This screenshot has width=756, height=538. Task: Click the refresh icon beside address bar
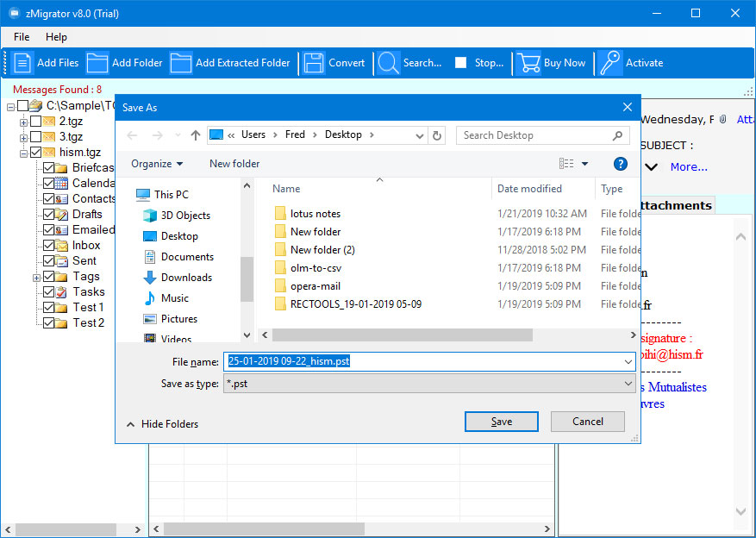pos(437,135)
